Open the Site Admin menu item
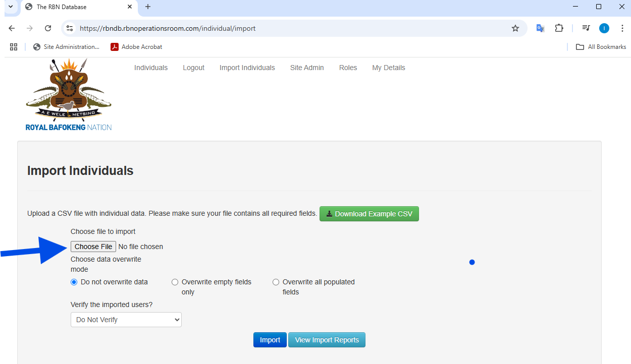 pyautogui.click(x=307, y=68)
